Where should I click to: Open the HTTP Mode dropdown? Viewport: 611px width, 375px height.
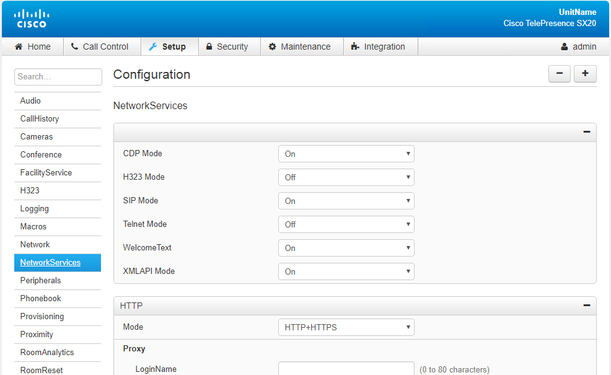pos(346,327)
